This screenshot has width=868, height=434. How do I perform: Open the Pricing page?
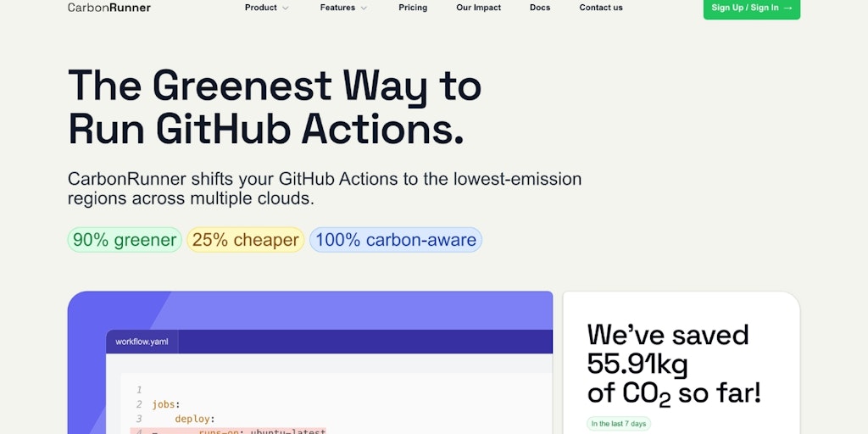[413, 8]
